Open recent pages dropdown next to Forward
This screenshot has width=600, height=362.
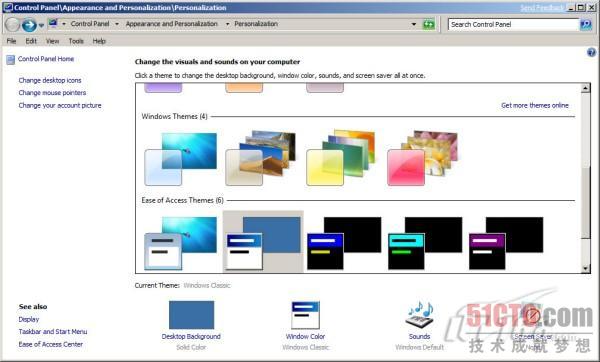click(41, 26)
